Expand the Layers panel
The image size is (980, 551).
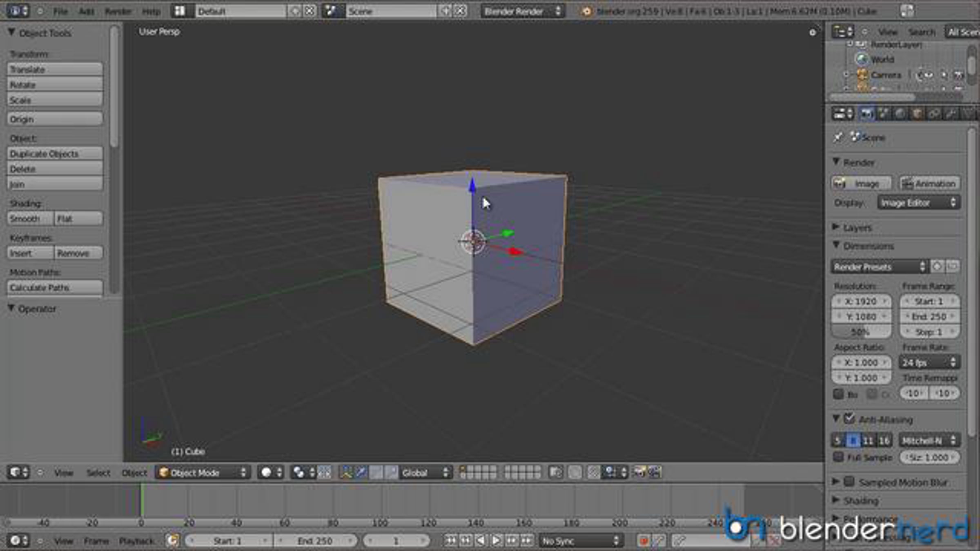tap(857, 227)
